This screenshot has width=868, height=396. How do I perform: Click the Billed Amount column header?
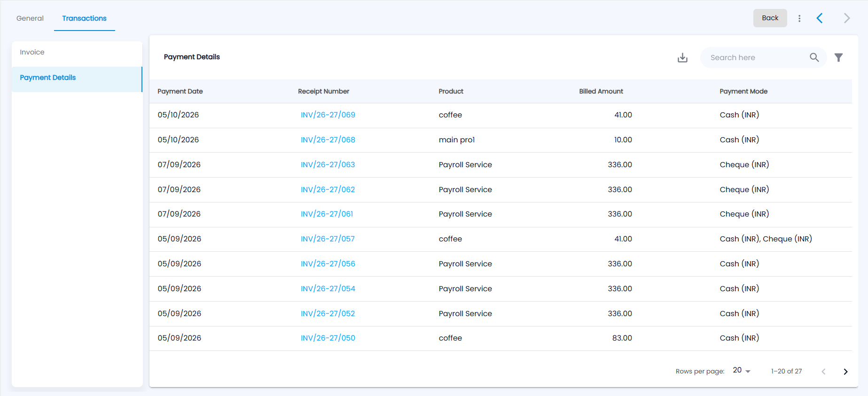point(601,92)
